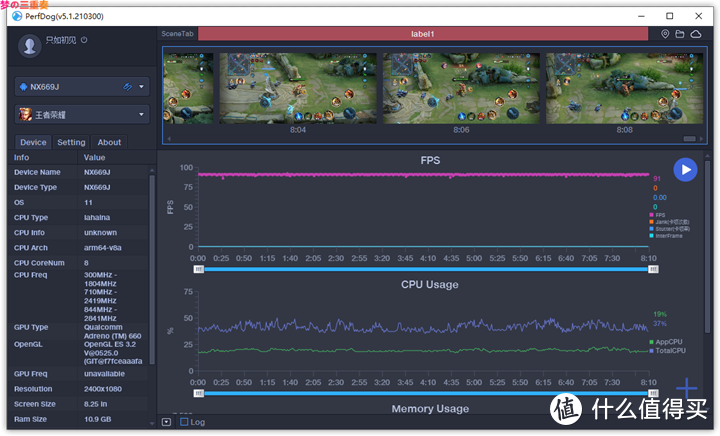Image resolution: width=720 pixels, height=436 pixels.
Task: Switch to the About tab
Action: pos(109,142)
